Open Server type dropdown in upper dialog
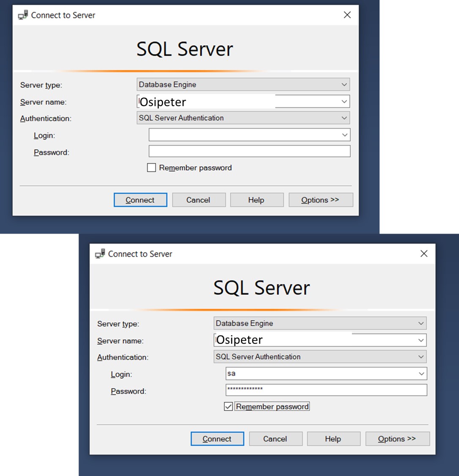 point(344,84)
